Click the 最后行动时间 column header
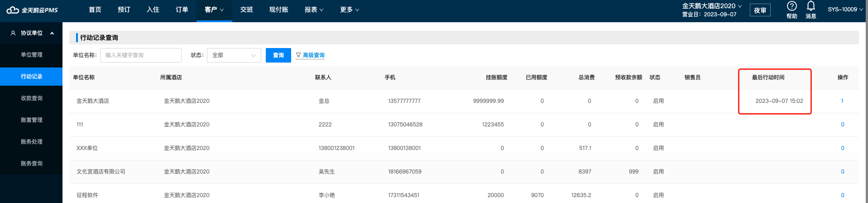 pyautogui.click(x=768, y=77)
